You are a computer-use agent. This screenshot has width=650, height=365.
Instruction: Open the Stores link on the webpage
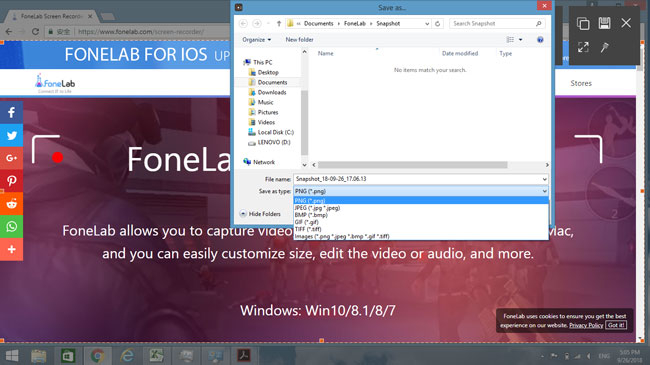581,83
